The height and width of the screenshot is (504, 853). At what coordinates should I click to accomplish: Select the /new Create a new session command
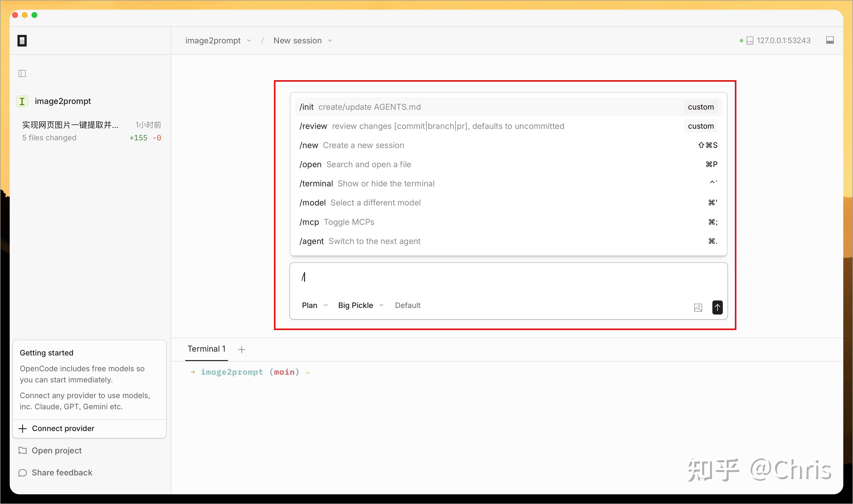[x=508, y=145]
